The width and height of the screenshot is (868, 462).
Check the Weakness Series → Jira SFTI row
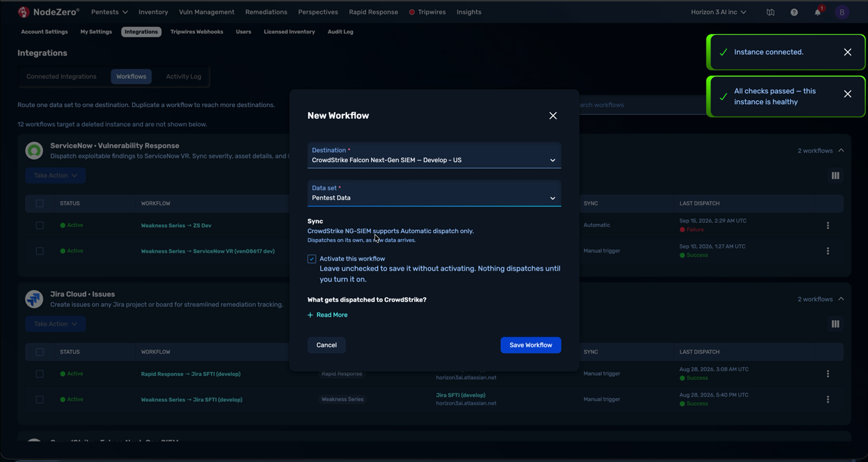tap(39, 399)
